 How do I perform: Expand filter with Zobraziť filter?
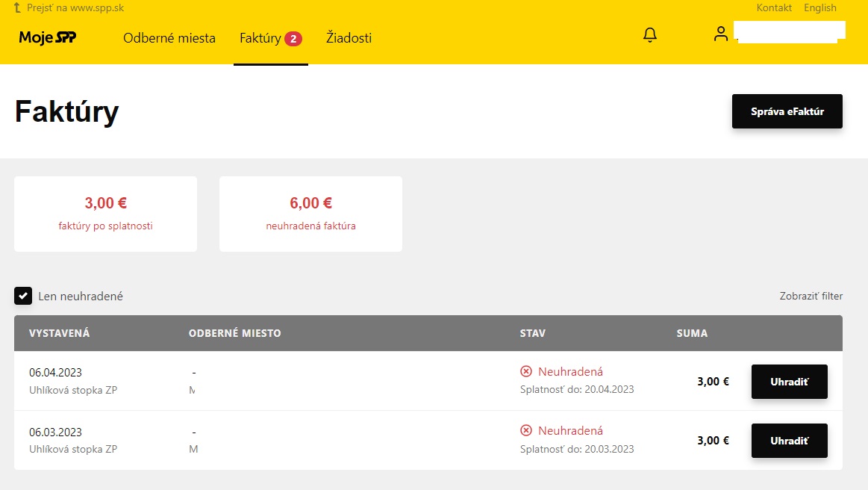811,296
